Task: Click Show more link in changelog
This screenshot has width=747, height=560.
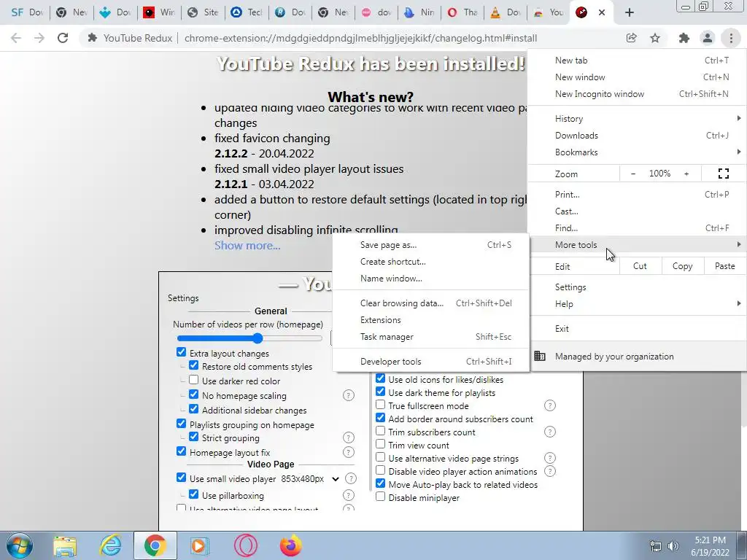Action: pos(247,245)
